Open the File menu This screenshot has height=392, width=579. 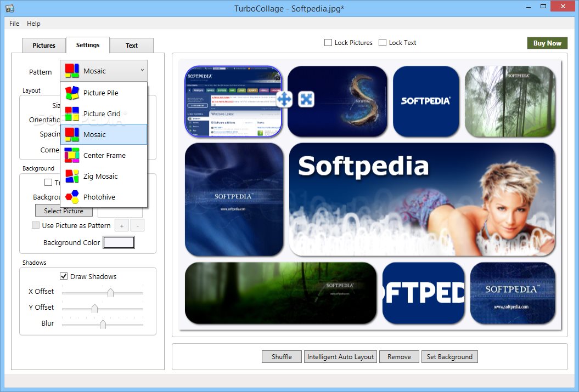(x=14, y=23)
